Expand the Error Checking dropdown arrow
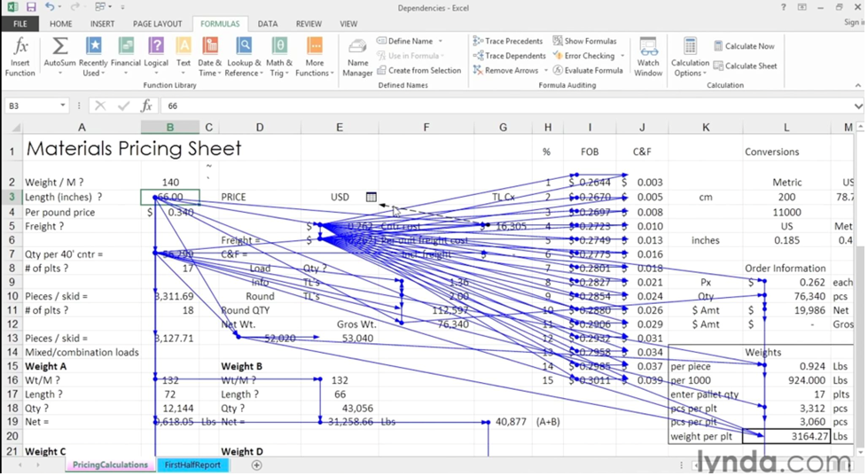The height and width of the screenshot is (476, 868). [622, 55]
